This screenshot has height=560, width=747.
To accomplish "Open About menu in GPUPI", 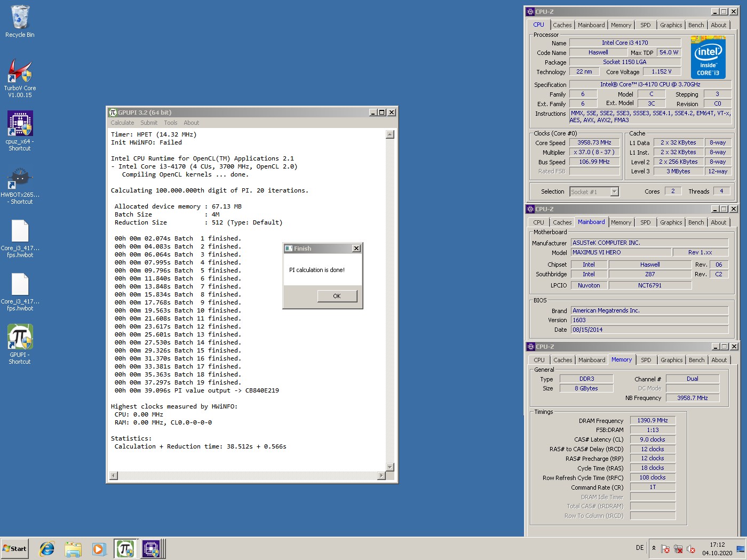I will [191, 123].
